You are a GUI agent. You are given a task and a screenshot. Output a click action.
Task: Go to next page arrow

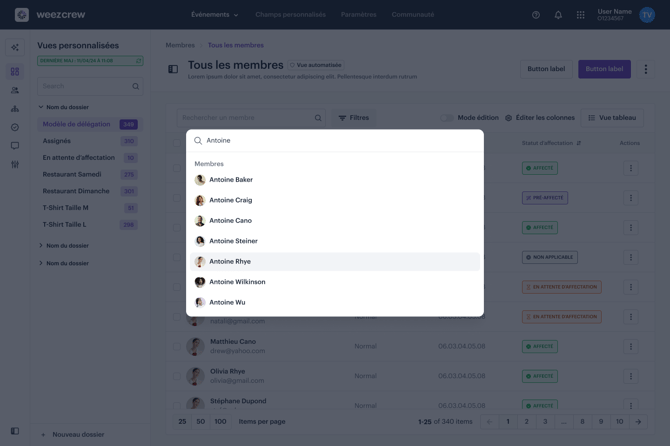coord(638,422)
